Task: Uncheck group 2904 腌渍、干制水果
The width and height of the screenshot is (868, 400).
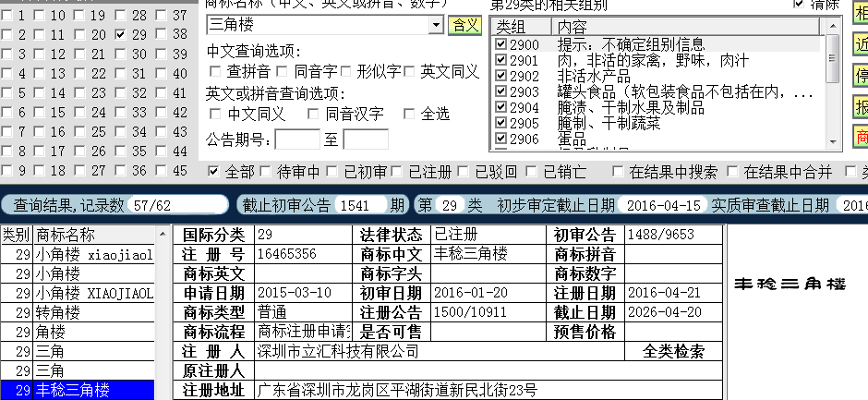Action: tap(501, 106)
